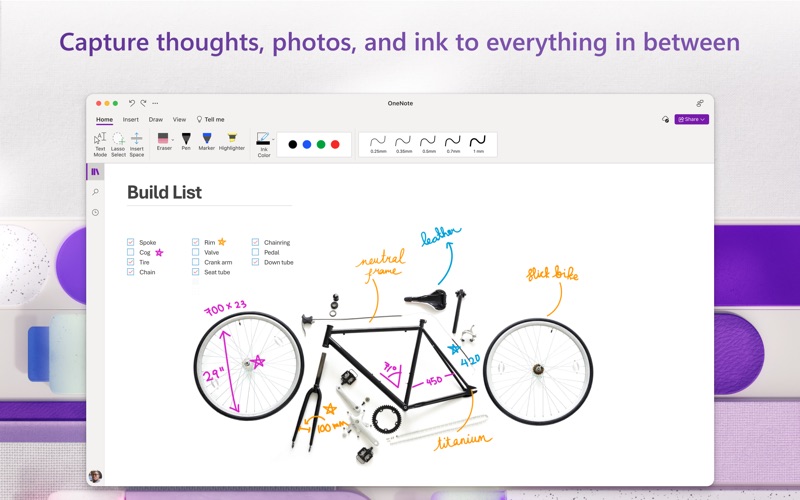The width and height of the screenshot is (800, 500).
Task: Select the Highlighter tool
Action: [232, 141]
